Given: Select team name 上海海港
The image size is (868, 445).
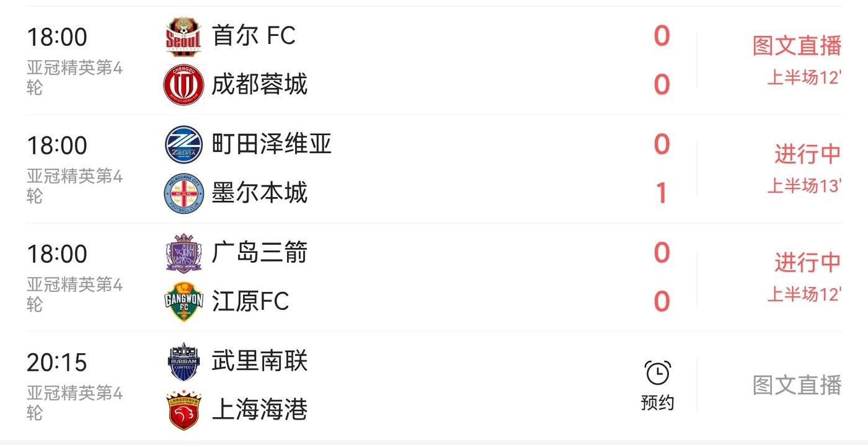Looking at the screenshot, I should pos(259,410).
